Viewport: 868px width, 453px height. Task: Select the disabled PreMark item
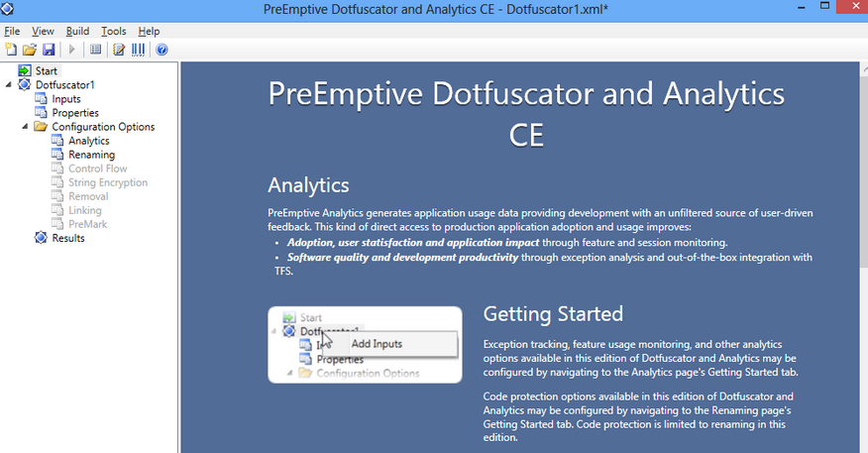pyautogui.click(x=88, y=224)
